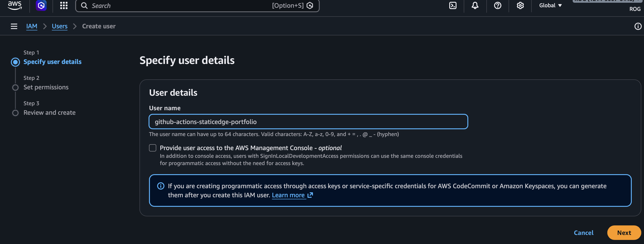The image size is (644, 244).
Task: Go to Users breadcrumb link
Action: 60,26
